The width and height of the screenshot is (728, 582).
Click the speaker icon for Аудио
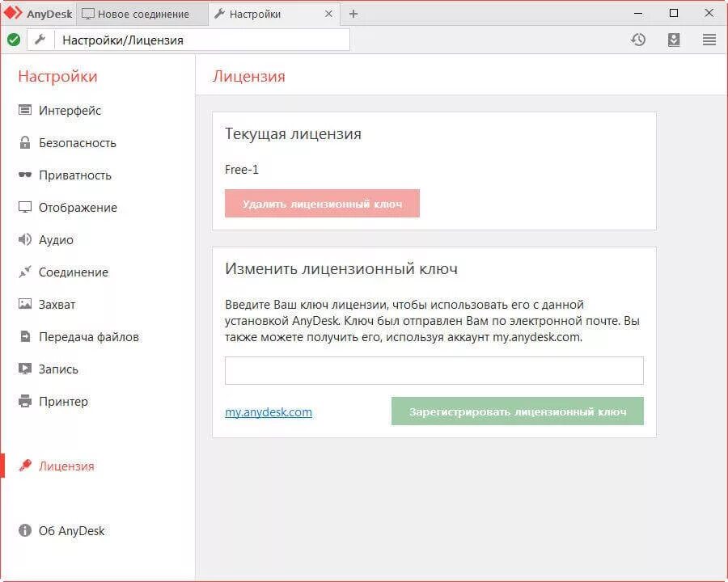[x=25, y=239]
